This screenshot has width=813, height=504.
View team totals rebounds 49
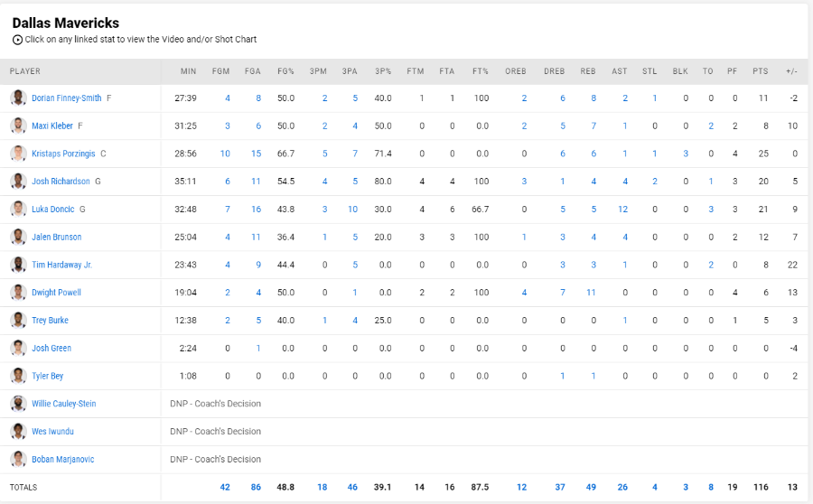pyautogui.click(x=591, y=487)
